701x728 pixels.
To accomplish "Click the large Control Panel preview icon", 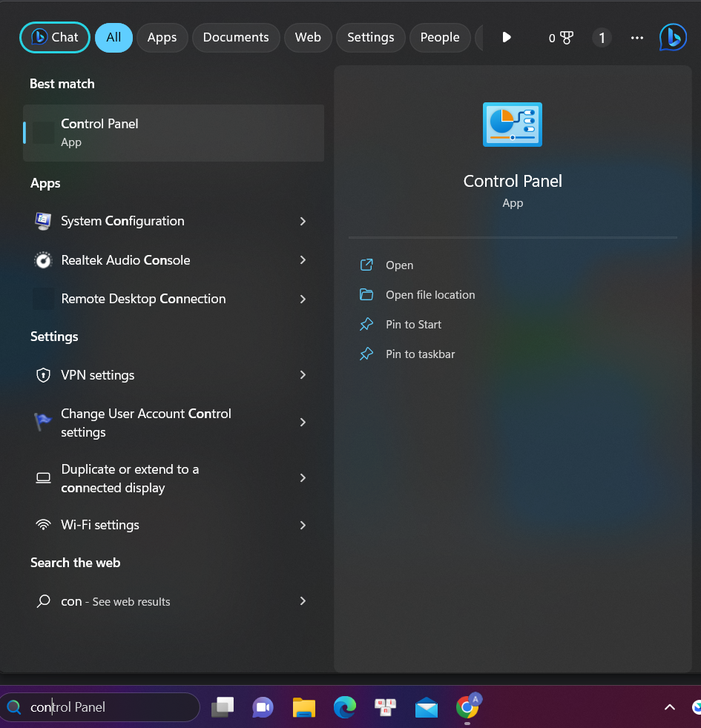I will coord(513,125).
